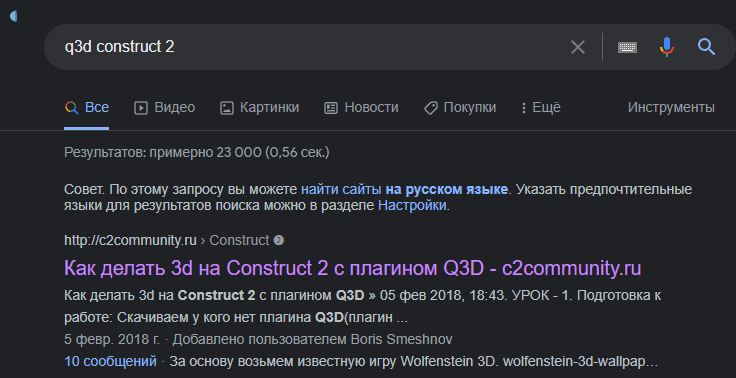The image size is (736, 378).
Task: Click the Новости tab newspaper icon
Action: pyautogui.click(x=331, y=108)
